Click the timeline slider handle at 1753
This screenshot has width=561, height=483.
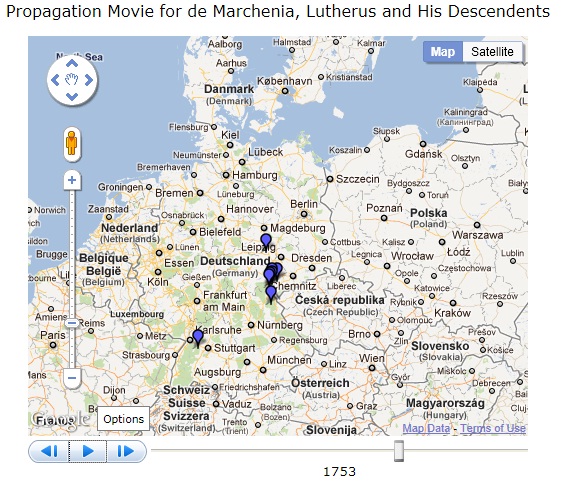pyautogui.click(x=399, y=451)
